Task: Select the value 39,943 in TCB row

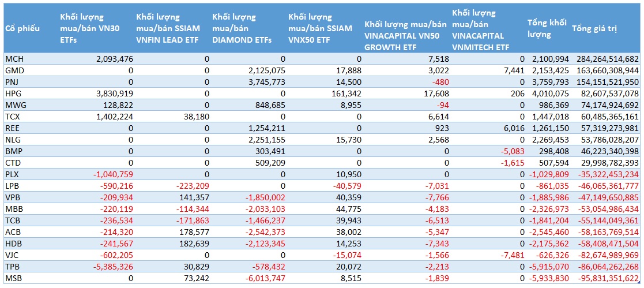Action: point(349,220)
